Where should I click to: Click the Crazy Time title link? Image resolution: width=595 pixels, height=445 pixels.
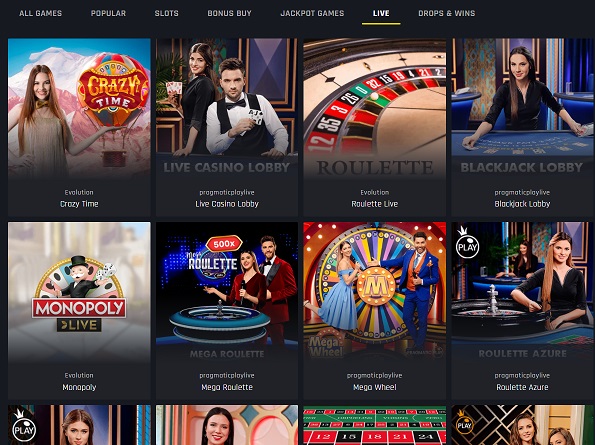79,204
